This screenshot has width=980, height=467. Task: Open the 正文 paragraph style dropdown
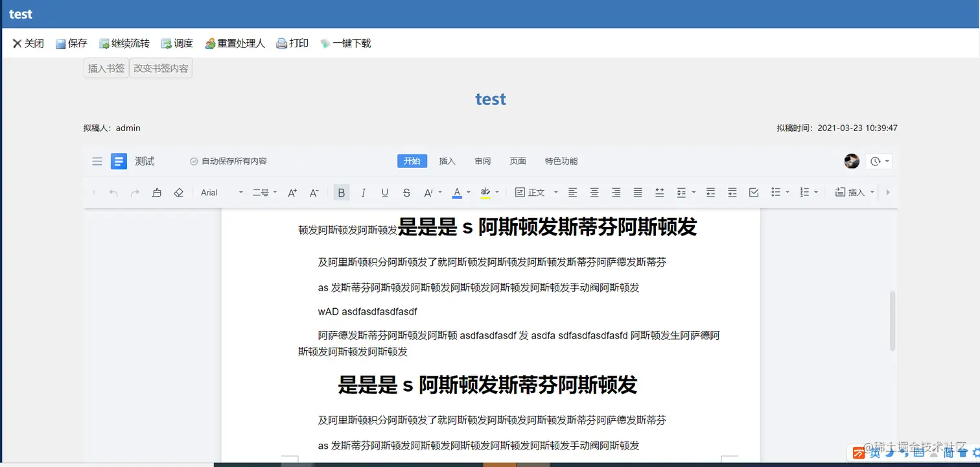(537, 193)
